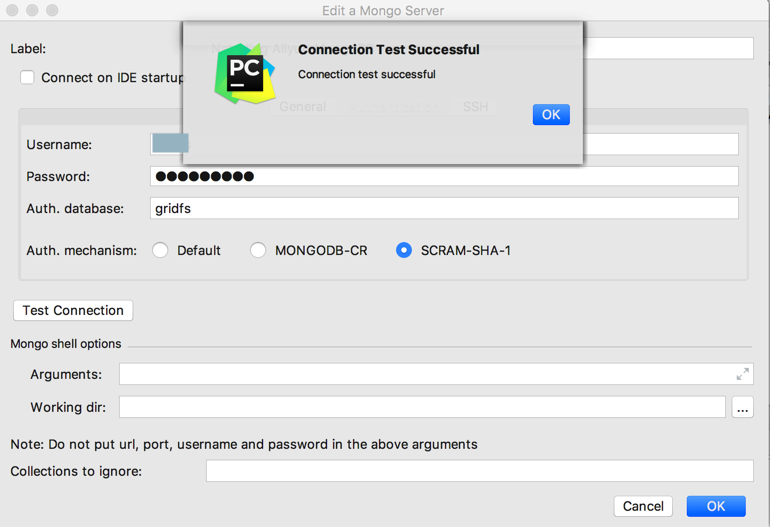Image resolution: width=770 pixels, height=527 pixels.
Task: Select the Default auth mechanism
Action: pyautogui.click(x=160, y=250)
